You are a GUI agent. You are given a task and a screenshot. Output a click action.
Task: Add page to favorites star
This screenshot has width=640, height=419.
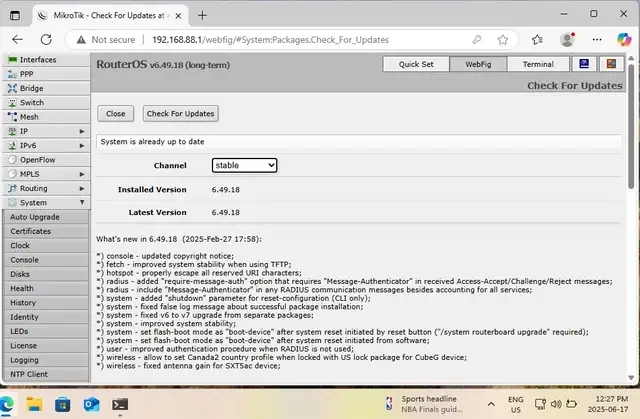coord(502,40)
